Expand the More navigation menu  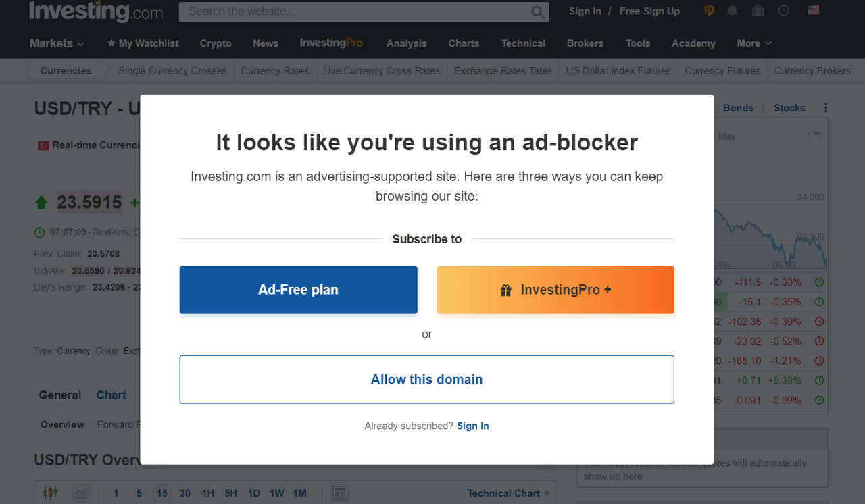753,43
